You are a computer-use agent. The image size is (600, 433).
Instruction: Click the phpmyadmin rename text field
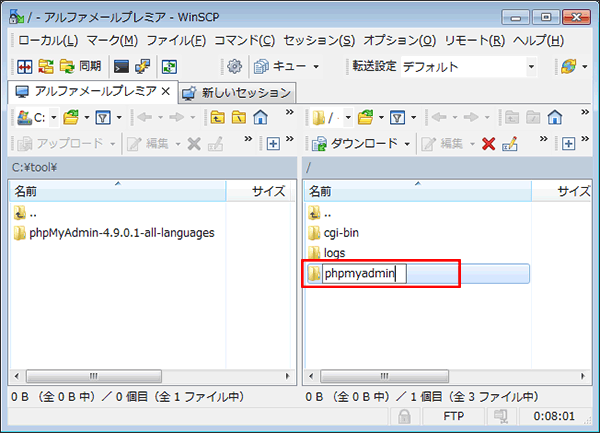364,274
